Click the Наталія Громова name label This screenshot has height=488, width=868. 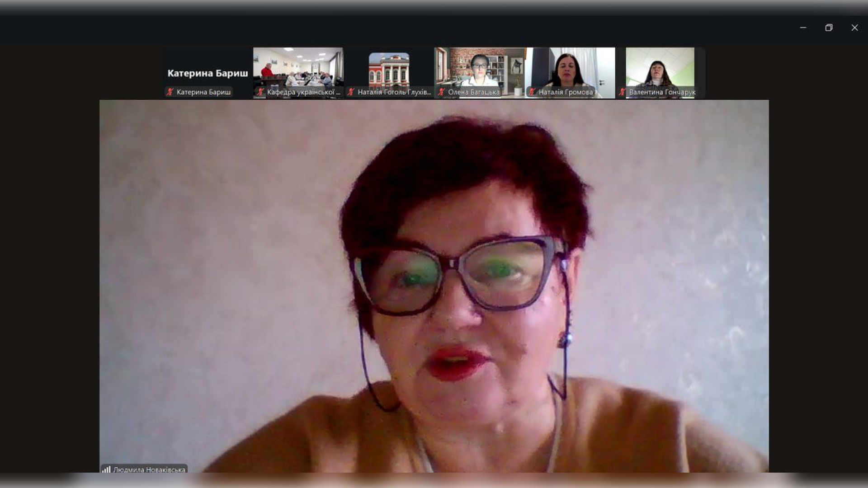[x=565, y=92]
